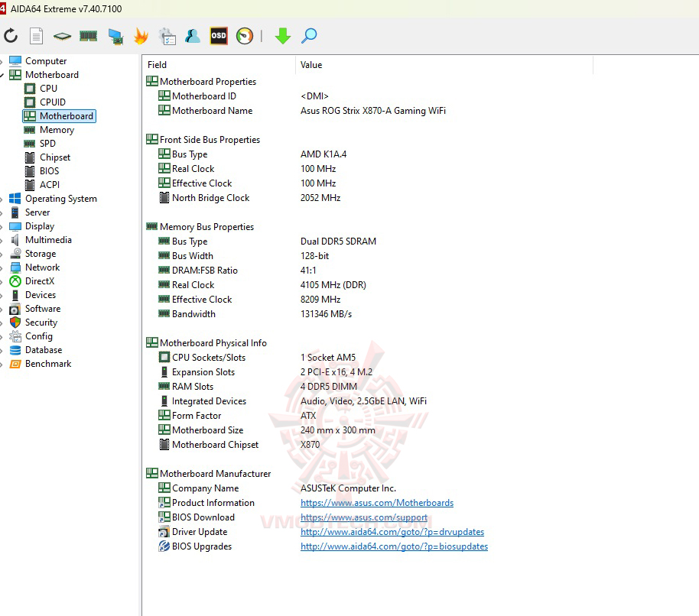The width and height of the screenshot is (699, 616).
Task: Select the Motherboard Chipset row
Action: pyautogui.click(x=239, y=445)
